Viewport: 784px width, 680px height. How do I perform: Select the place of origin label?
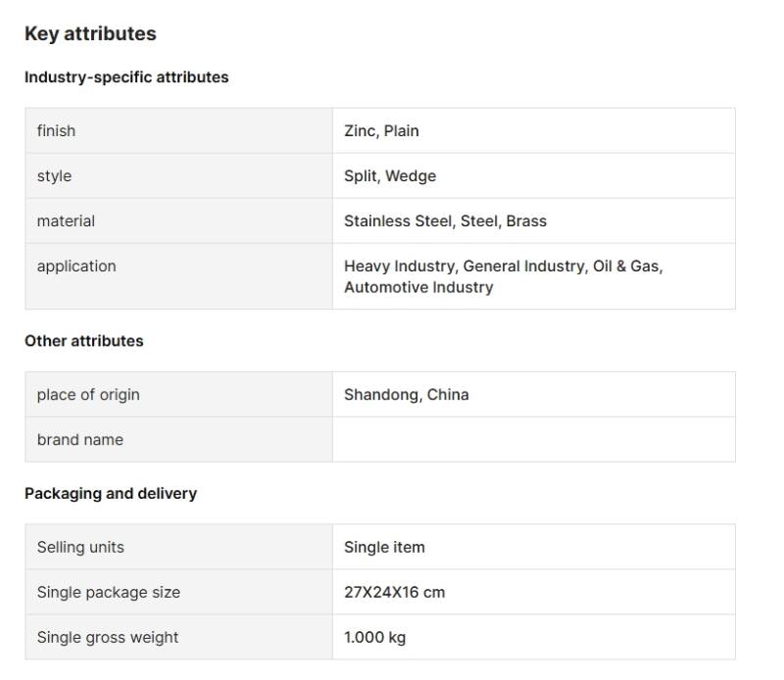pos(88,395)
